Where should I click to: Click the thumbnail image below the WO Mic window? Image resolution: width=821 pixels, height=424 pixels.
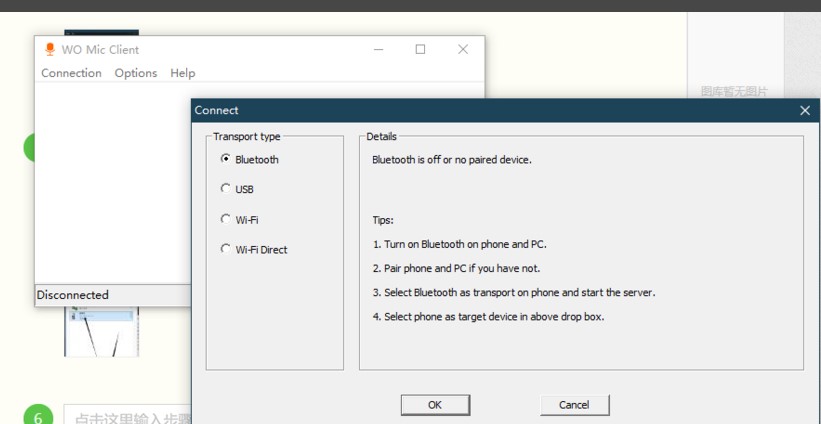102,331
